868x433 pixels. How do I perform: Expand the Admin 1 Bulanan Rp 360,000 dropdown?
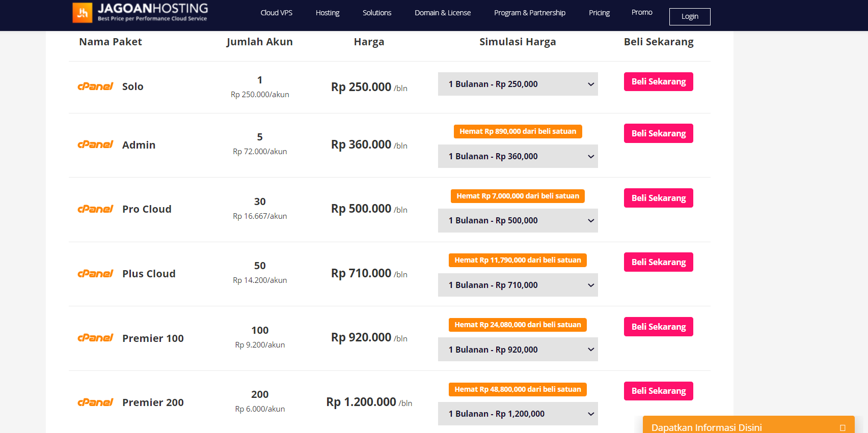point(518,156)
